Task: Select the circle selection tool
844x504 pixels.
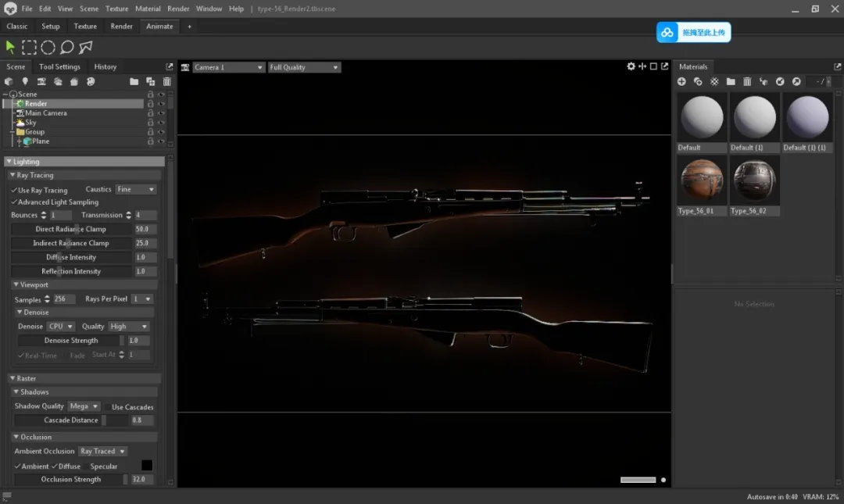Action: click(x=48, y=48)
